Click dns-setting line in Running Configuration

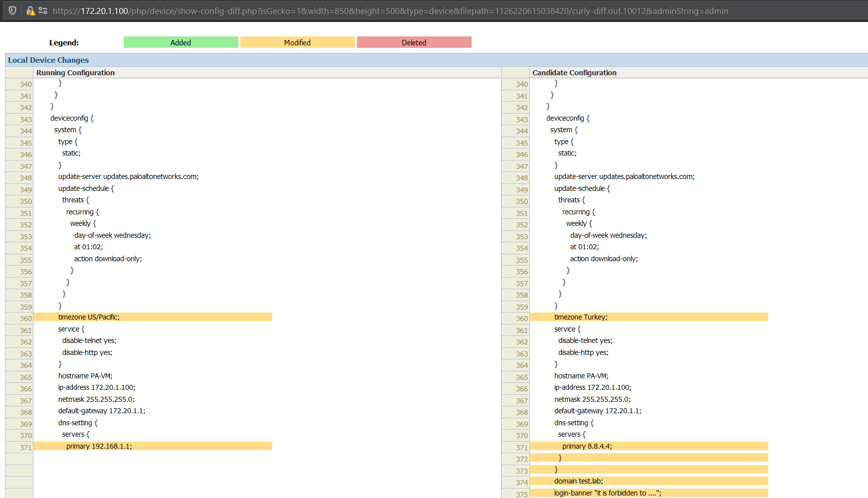click(78, 423)
